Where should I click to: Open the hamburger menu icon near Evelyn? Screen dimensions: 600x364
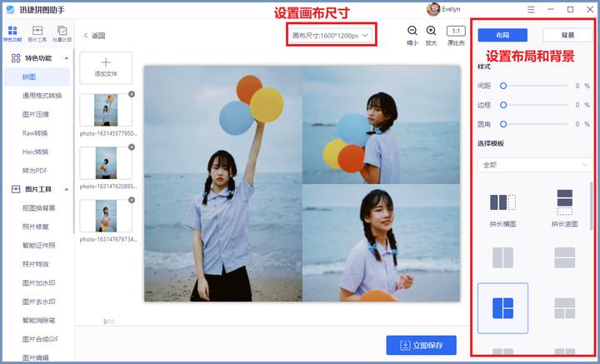click(531, 9)
